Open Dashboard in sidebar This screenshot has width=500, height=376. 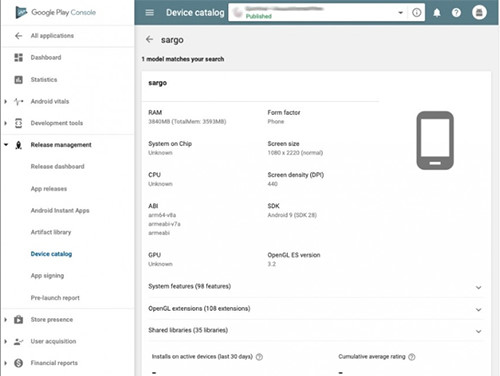[x=46, y=57]
